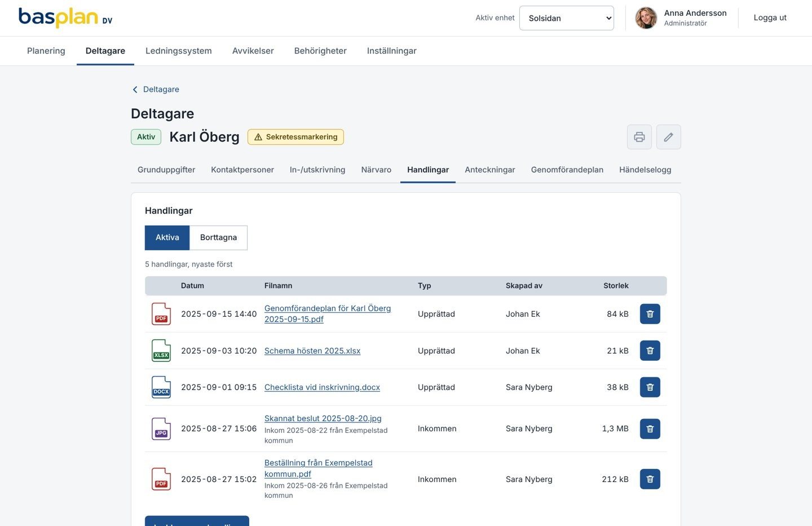812x526 pixels.
Task: Select Deltagare in the top navigation
Action: click(105, 51)
